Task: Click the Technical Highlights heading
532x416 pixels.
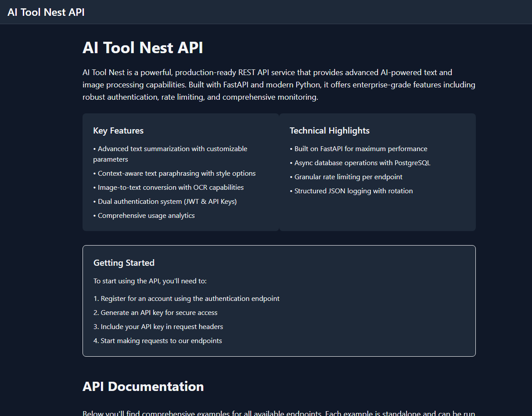Action: click(330, 130)
